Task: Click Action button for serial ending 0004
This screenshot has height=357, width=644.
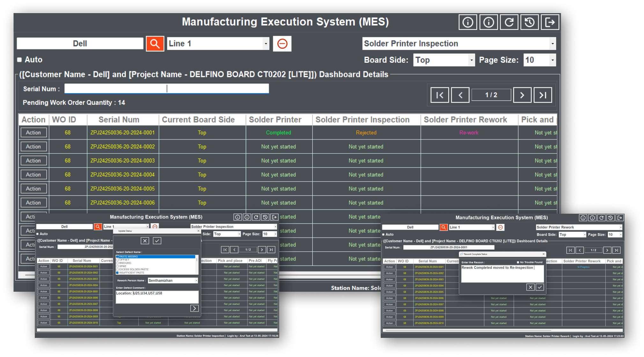Action: (x=33, y=175)
